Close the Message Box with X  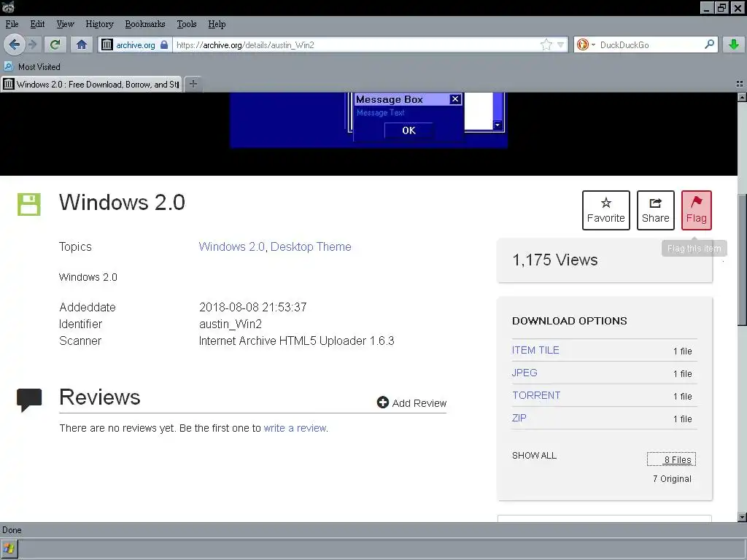[x=455, y=99]
